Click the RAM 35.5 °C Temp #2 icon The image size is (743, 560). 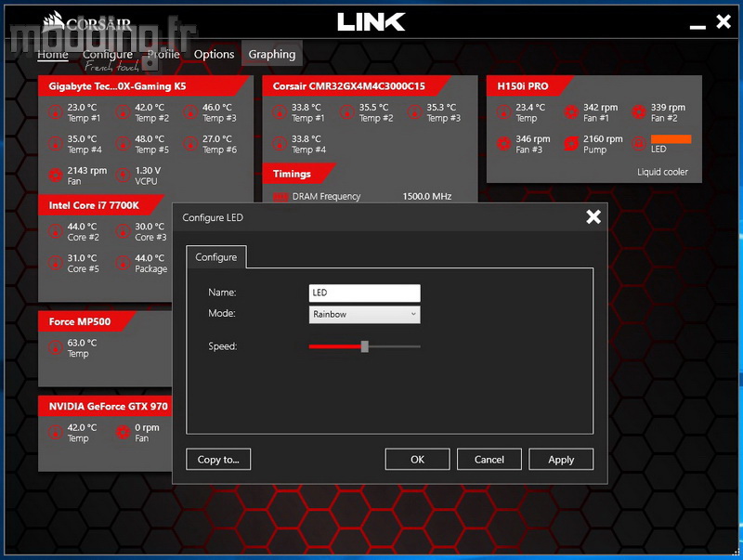pos(347,112)
